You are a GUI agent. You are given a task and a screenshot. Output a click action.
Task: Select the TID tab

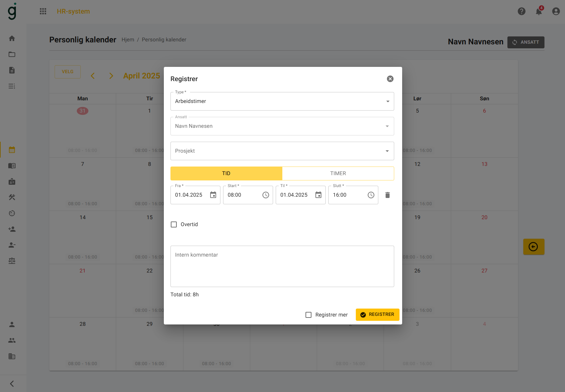tap(226, 173)
